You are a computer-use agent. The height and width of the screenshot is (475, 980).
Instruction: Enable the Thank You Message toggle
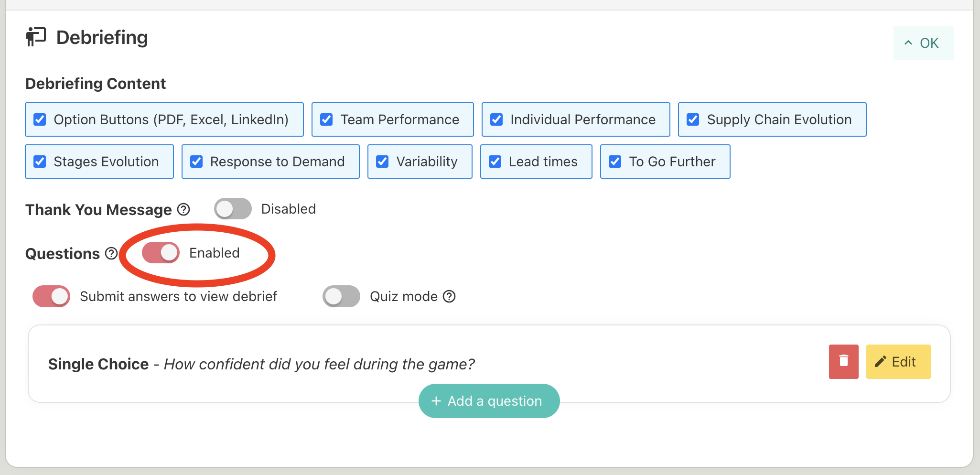coord(233,209)
